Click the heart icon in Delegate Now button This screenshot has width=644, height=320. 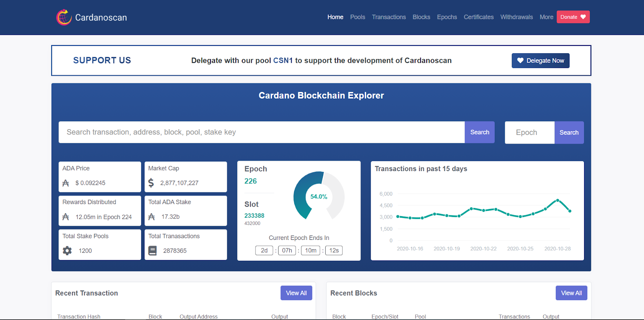520,60
